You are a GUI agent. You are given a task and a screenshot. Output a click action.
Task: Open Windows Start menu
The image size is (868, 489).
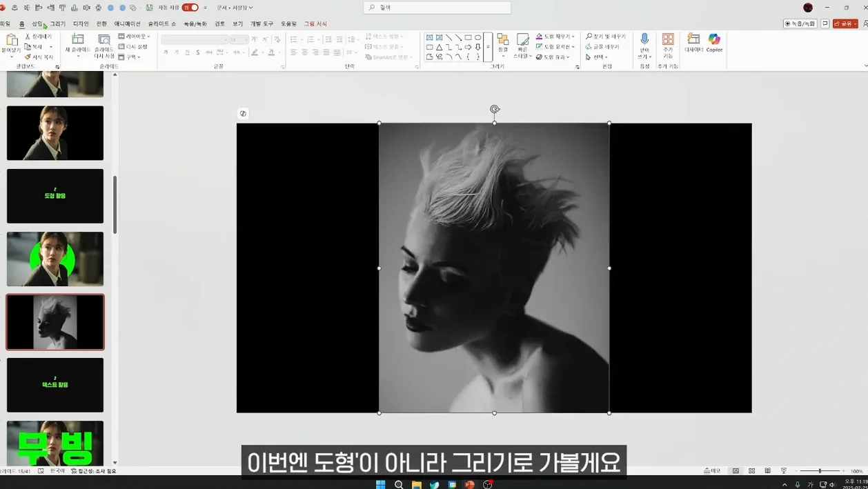tap(380, 484)
